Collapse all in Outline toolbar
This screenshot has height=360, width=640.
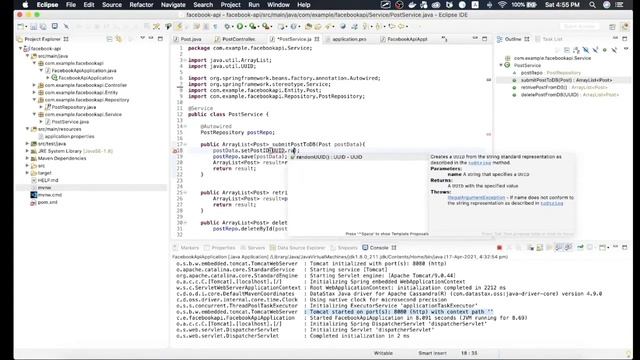(567, 50)
